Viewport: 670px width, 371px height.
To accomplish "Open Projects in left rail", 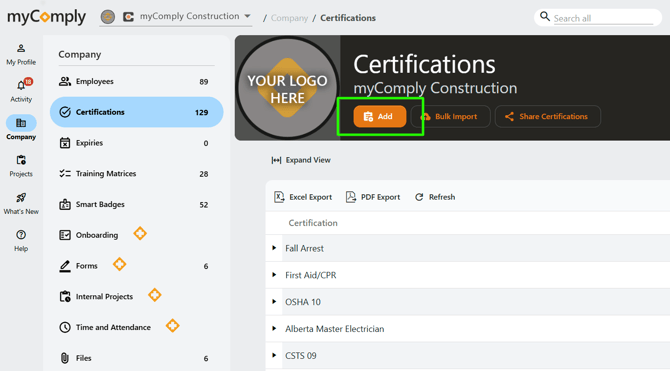I will [x=21, y=166].
